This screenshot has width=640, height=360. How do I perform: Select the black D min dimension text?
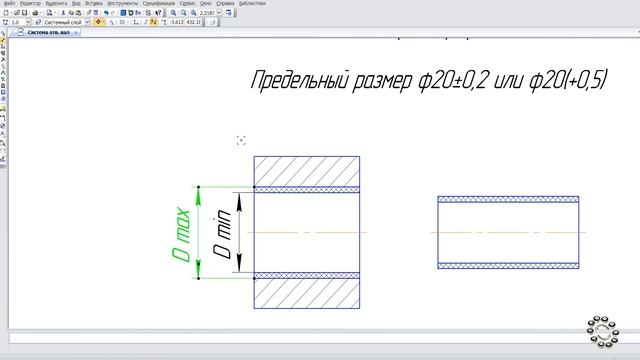(x=222, y=235)
